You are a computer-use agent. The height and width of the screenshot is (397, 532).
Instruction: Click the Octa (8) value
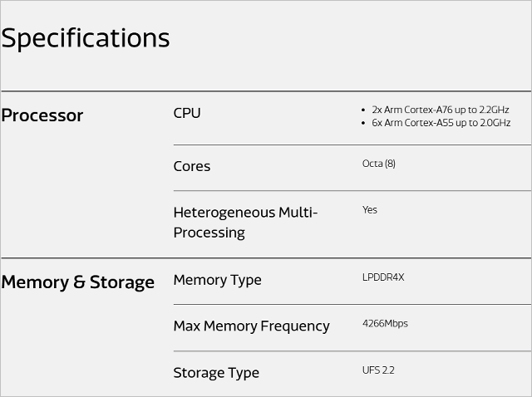(379, 164)
